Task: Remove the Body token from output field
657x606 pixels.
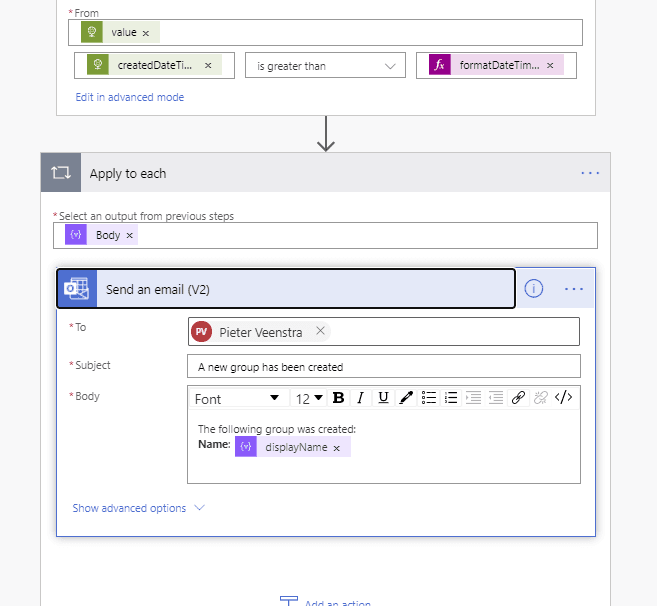Action: tap(130, 236)
